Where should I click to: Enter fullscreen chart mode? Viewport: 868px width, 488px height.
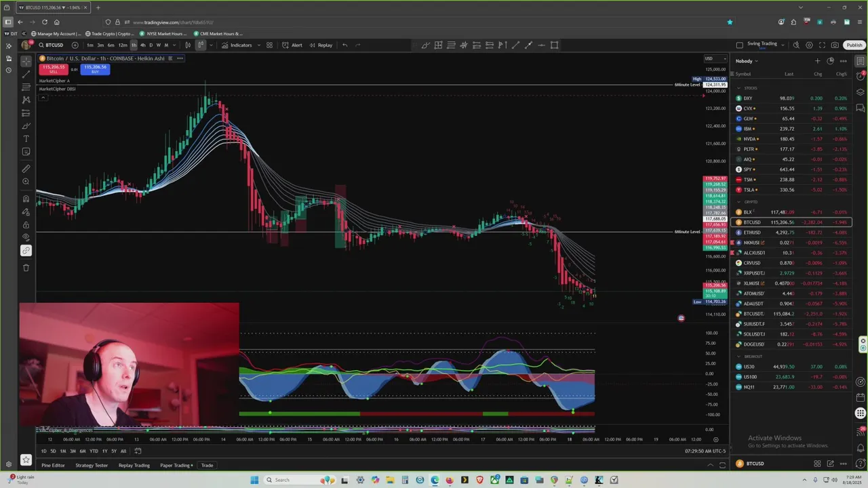[822, 45]
